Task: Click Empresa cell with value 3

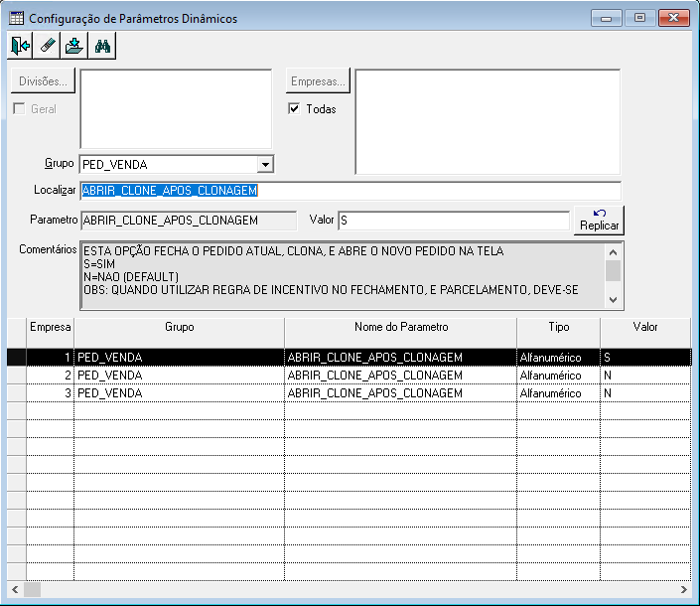Action: point(50,393)
